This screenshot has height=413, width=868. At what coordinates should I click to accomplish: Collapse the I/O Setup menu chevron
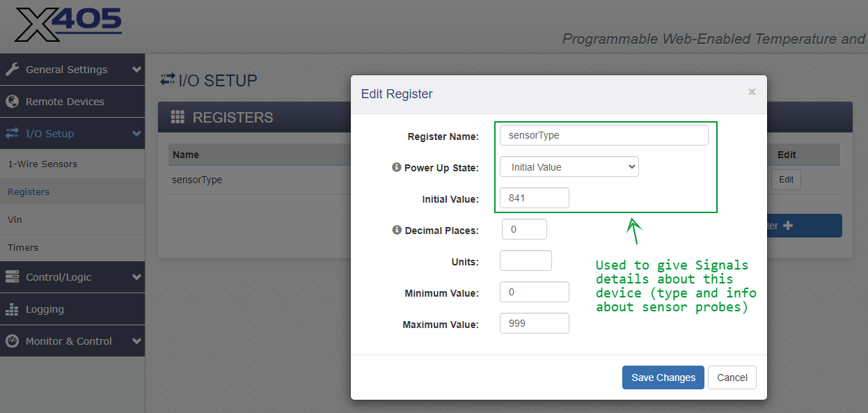tap(136, 134)
